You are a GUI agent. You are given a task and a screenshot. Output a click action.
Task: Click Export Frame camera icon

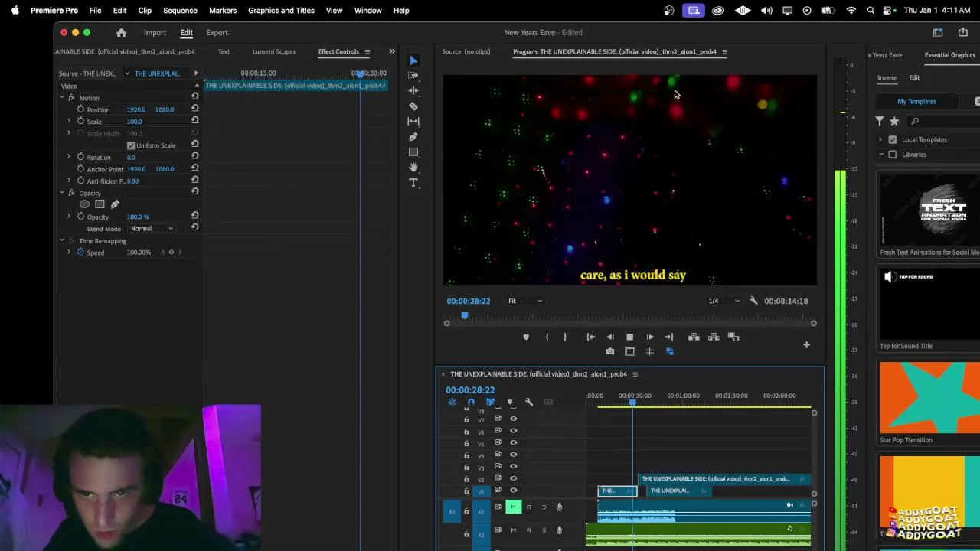(x=610, y=351)
